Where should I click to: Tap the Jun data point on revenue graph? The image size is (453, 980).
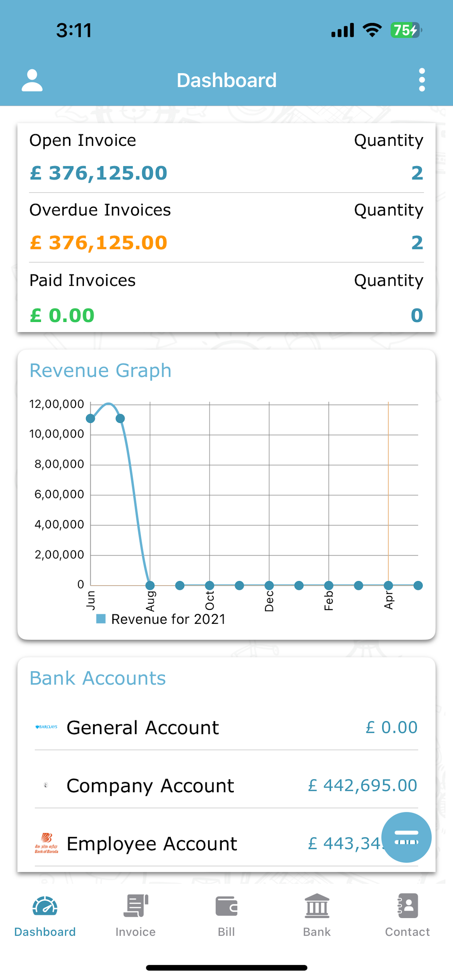coord(90,419)
